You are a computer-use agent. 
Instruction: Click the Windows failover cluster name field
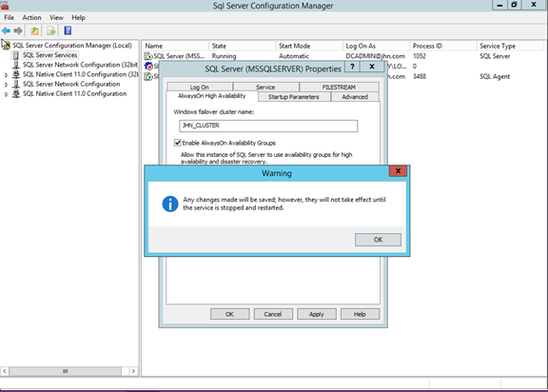(x=268, y=126)
